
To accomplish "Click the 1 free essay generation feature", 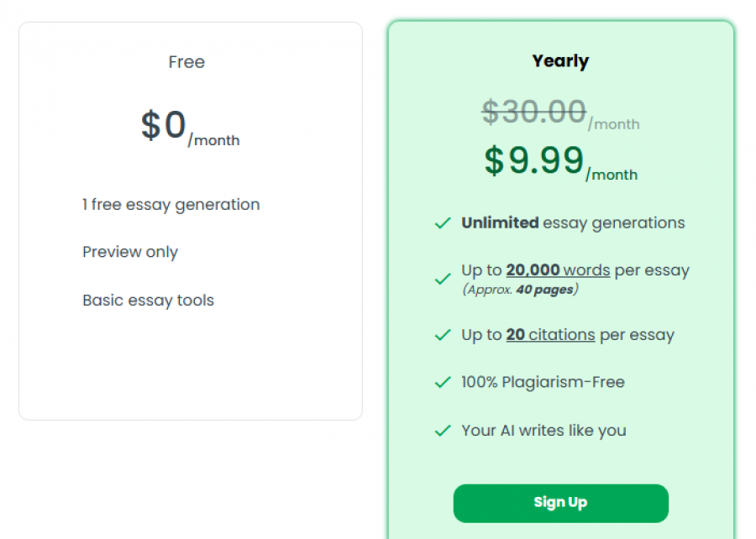I will [171, 204].
